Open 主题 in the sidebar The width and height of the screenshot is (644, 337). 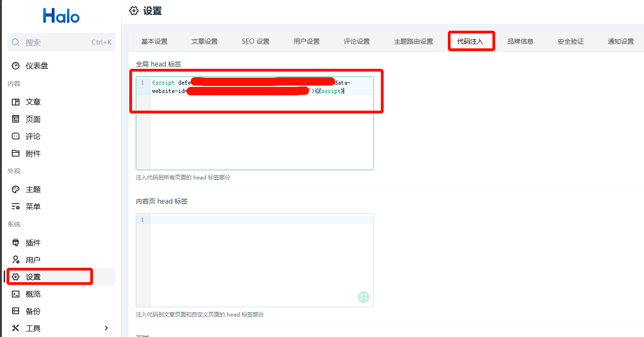click(61, 189)
